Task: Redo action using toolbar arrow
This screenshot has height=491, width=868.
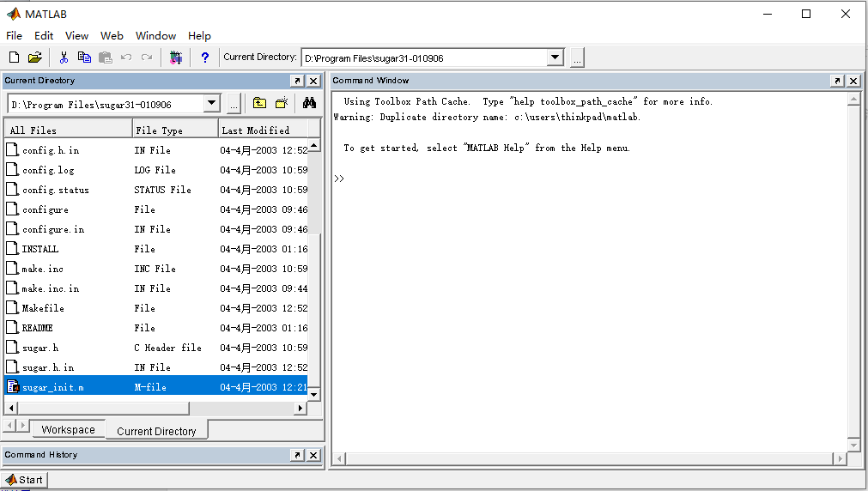Action: click(x=147, y=57)
